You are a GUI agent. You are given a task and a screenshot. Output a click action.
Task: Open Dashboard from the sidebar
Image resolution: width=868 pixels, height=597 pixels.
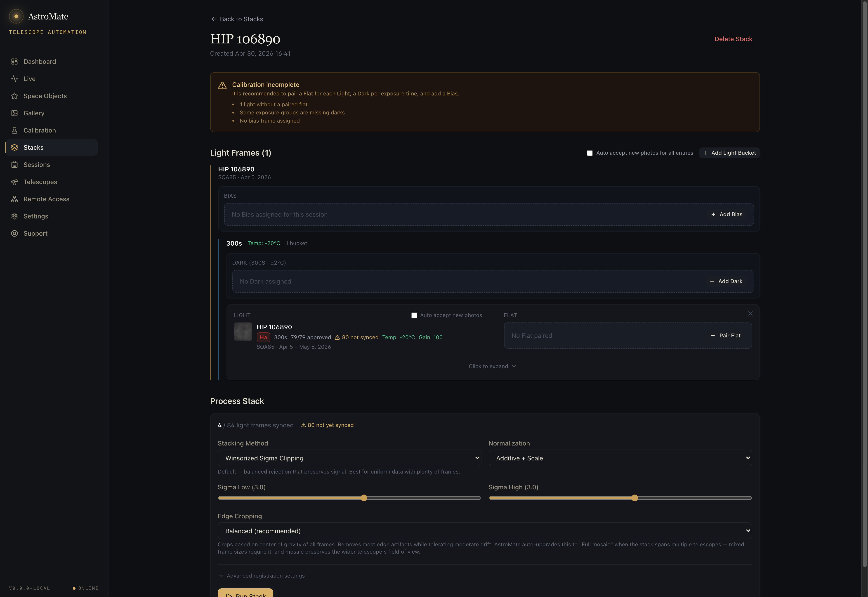(52, 61)
